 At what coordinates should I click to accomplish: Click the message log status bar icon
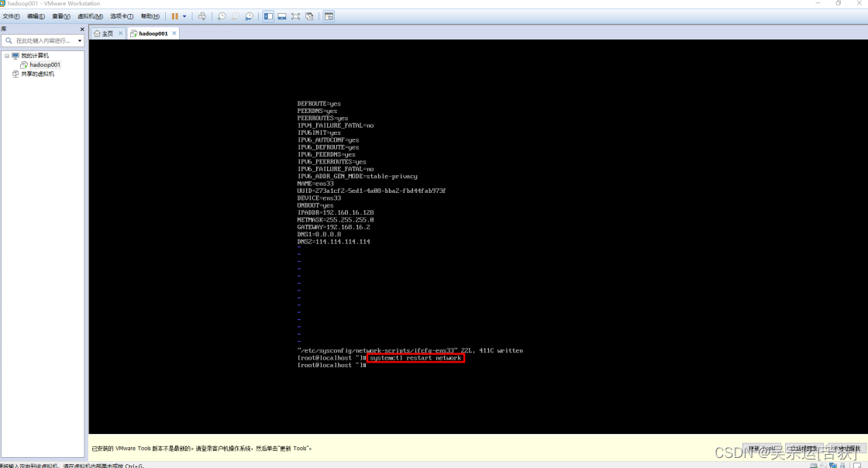pyautogui.click(x=857, y=466)
